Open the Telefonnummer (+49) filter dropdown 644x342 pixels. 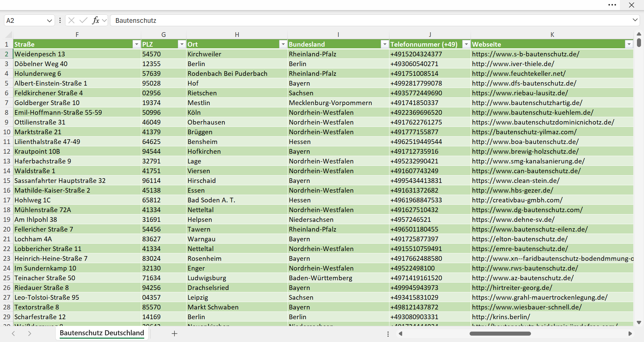pos(466,44)
